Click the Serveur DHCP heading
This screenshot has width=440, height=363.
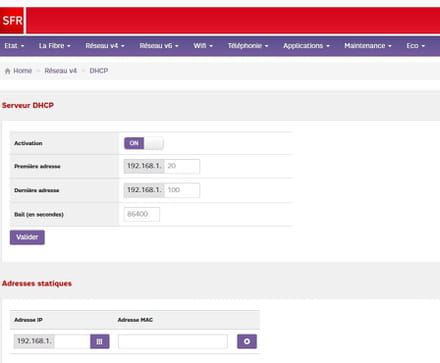point(28,105)
